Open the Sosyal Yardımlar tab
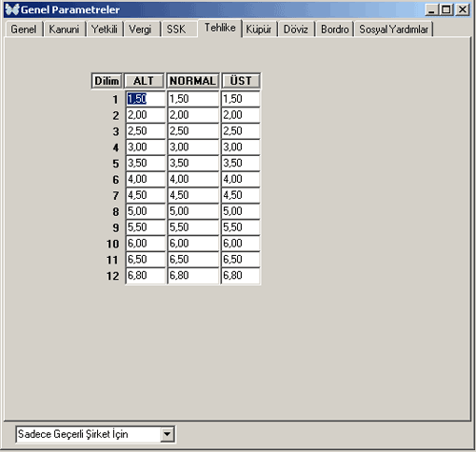Viewport: 476px width, 452px height. [394, 29]
